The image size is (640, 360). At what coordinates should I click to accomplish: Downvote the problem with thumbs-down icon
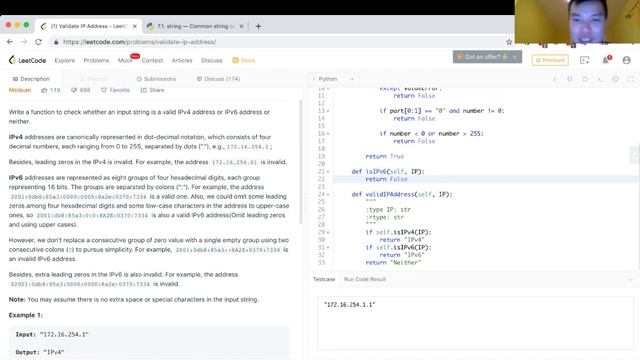coord(74,90)
